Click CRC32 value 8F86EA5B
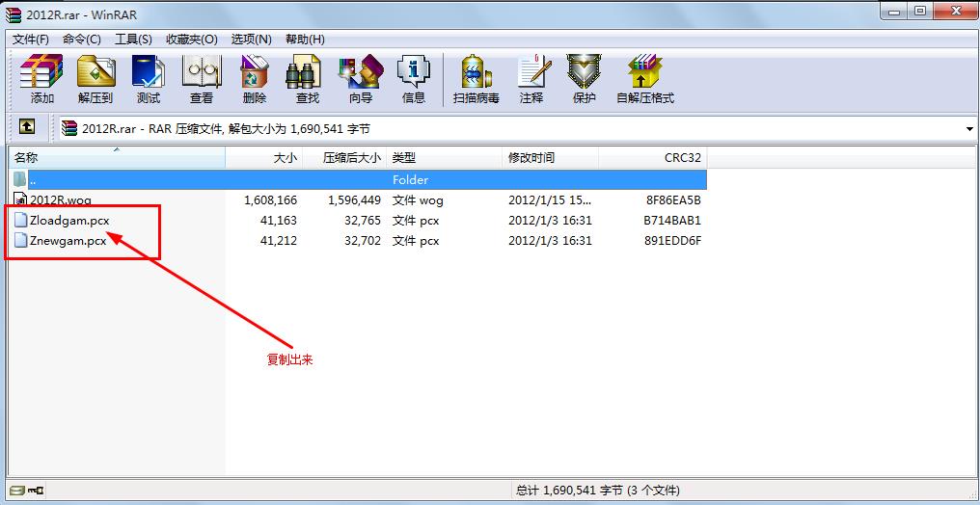The image size is (980, 505). click(672, 200)
